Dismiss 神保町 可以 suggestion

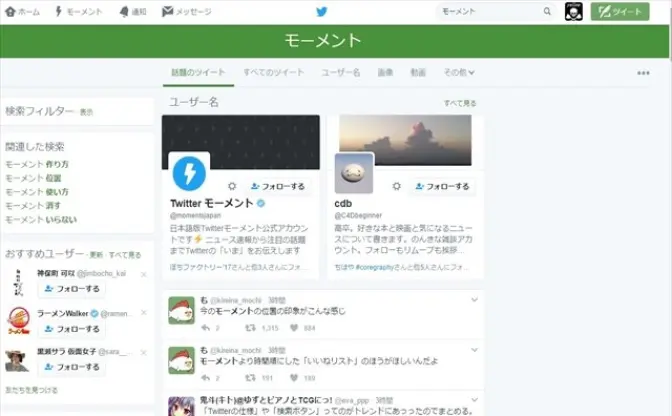coord(144,274)
